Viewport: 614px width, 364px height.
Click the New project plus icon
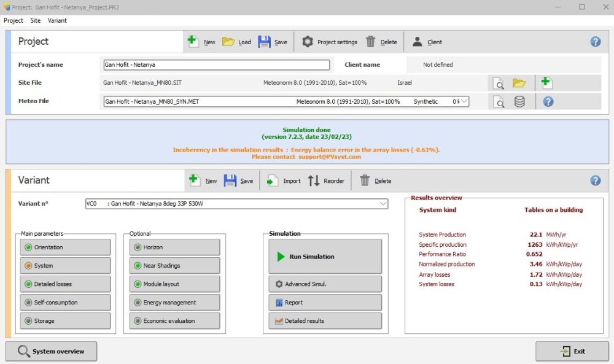pos(193,42)
